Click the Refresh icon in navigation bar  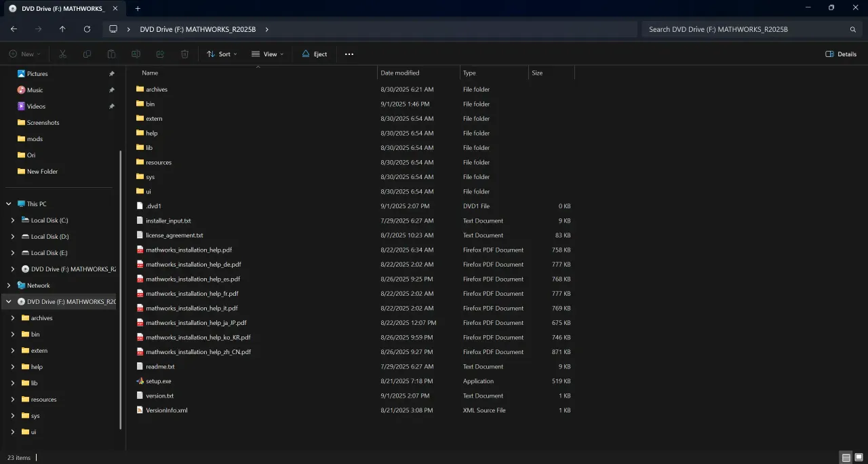tap(87, 29)
